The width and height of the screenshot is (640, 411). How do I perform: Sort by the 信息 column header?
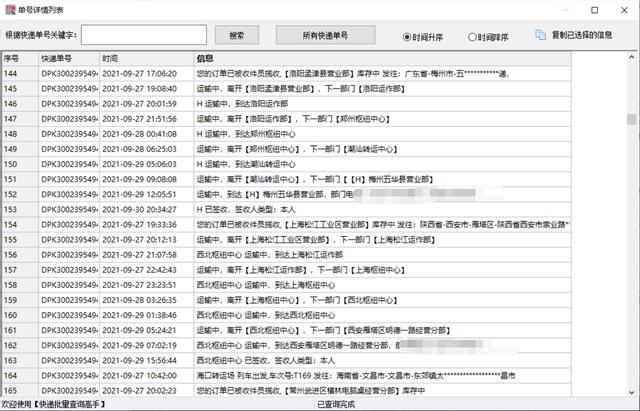tap(382, 58)
